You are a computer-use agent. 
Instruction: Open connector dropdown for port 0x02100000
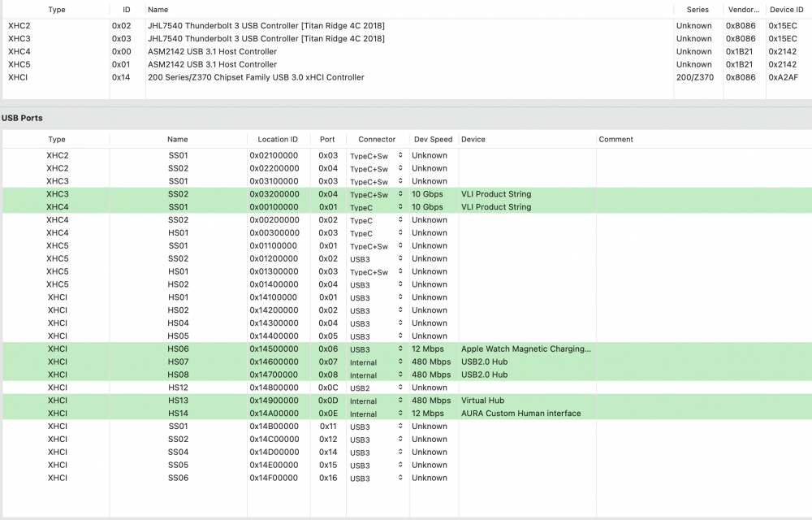[377, 155]
